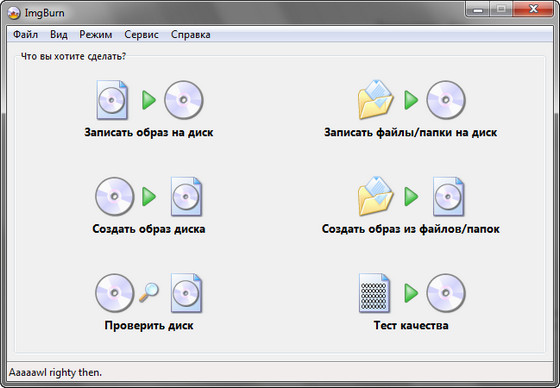The width and height of the screenshot is (560, 388).
Task: Minimize the ImgBurn window
Action: click(x=478, y=9)
